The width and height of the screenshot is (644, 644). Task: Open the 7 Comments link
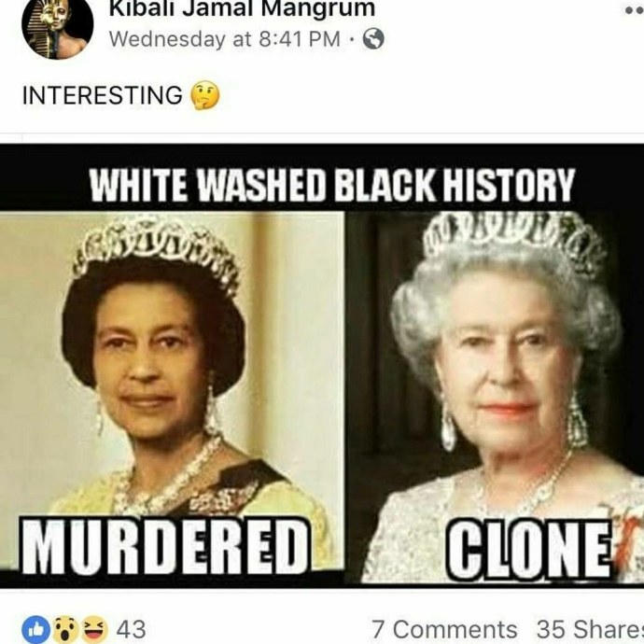(444, 629)
